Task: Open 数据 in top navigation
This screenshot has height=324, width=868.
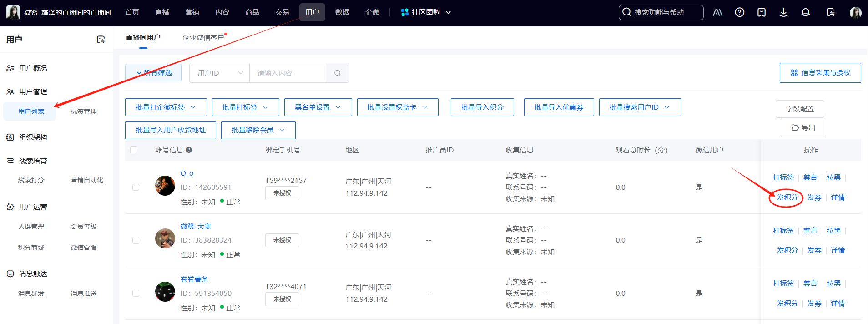Action: 343,12
